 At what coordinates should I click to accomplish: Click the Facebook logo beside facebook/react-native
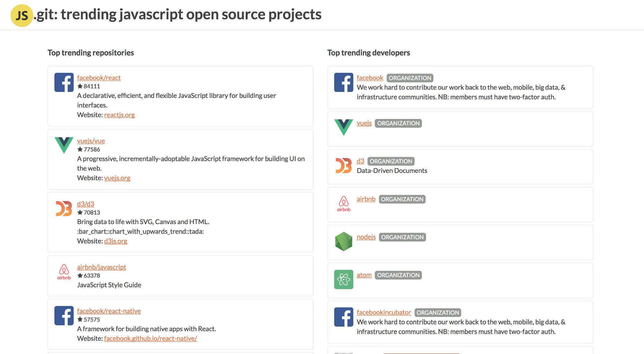point(64,316)
